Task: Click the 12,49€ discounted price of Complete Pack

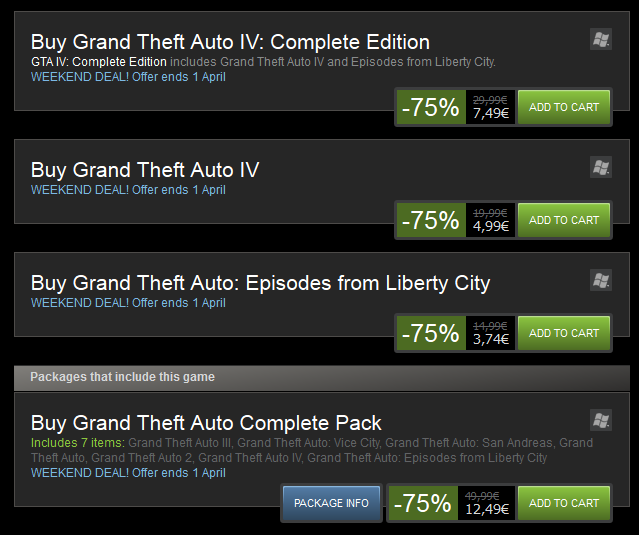Action: (487, 509)
